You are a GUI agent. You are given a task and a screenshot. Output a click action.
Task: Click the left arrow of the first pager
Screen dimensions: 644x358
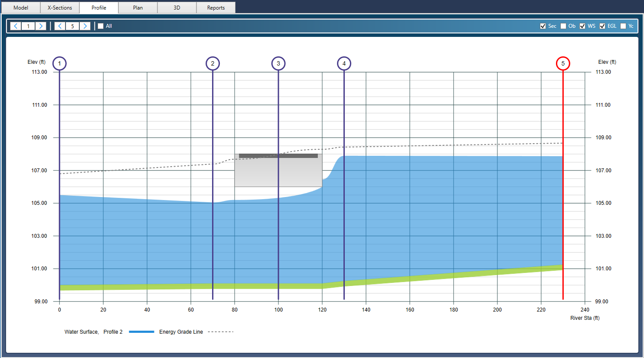[15, 26]
